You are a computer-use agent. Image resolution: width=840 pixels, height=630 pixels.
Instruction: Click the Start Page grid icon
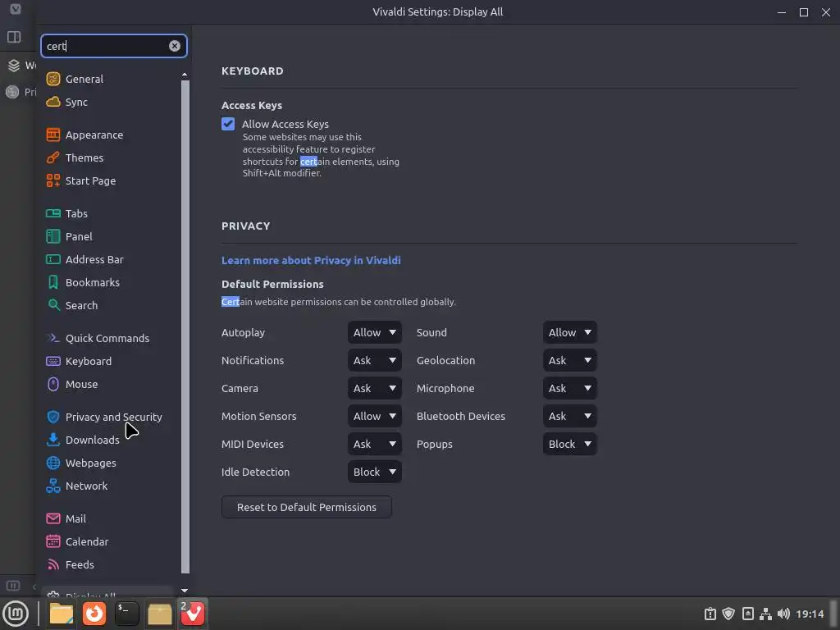(53, 180)
